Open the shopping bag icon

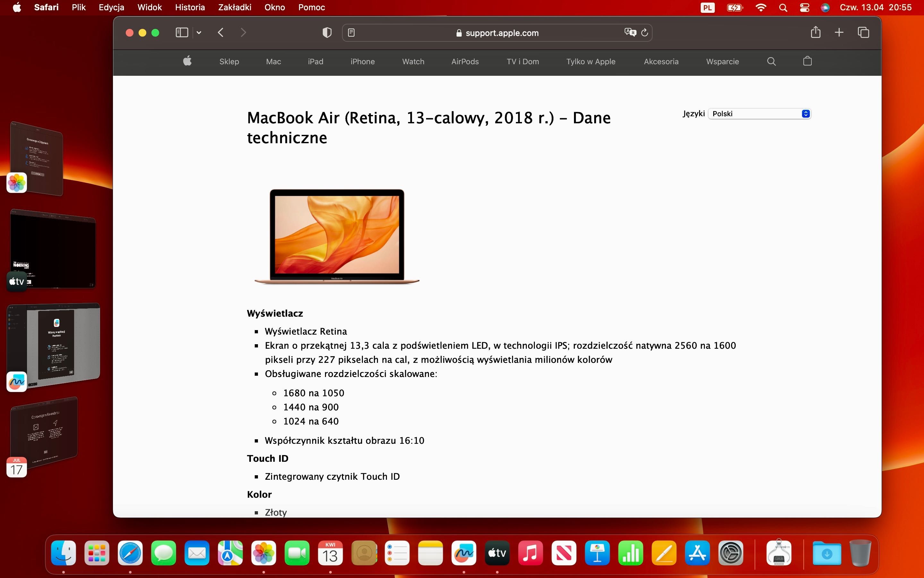[807, 61]
